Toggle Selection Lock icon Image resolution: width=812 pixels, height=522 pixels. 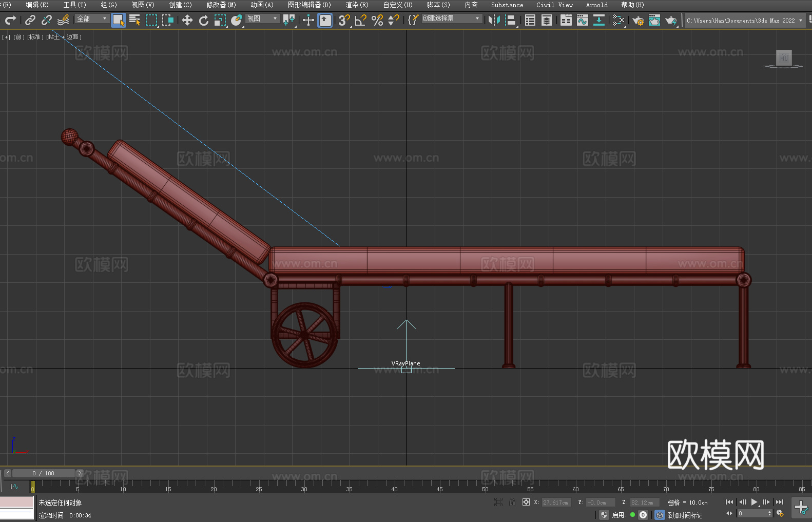[512, 502]
